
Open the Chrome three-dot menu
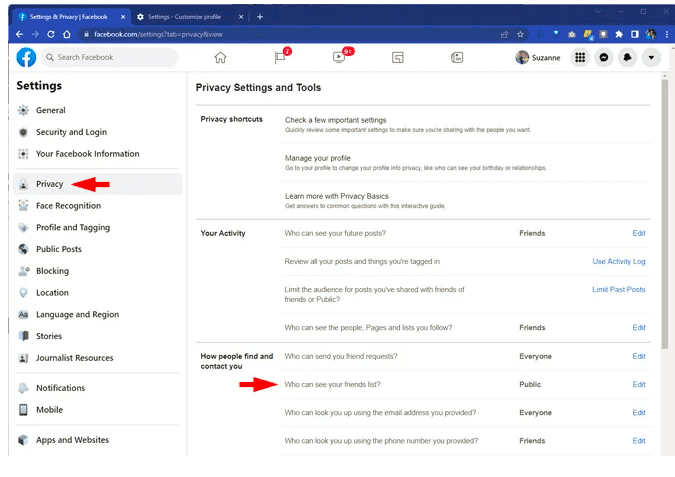(667, 34)
